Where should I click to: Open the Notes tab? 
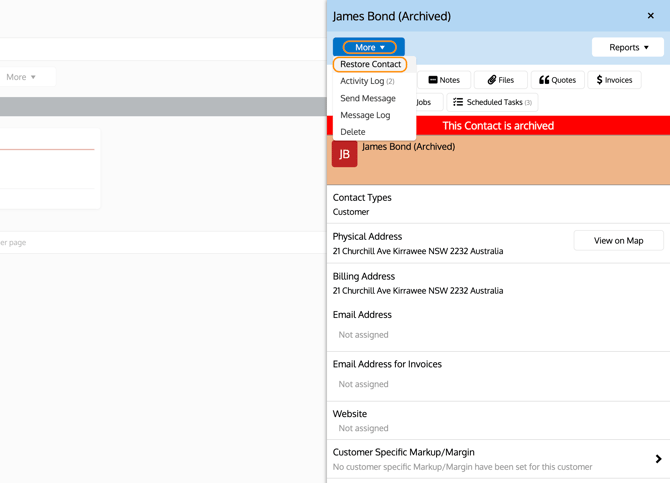click(x=444, y=80)
